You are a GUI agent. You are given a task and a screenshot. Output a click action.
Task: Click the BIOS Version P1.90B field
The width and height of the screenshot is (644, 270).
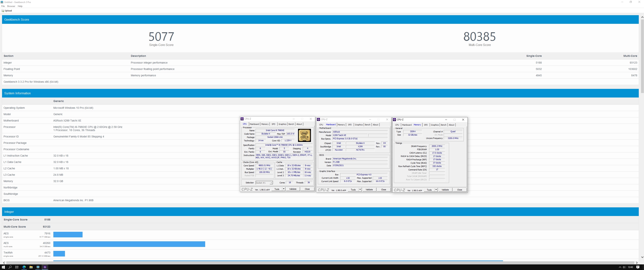(360, 162)
